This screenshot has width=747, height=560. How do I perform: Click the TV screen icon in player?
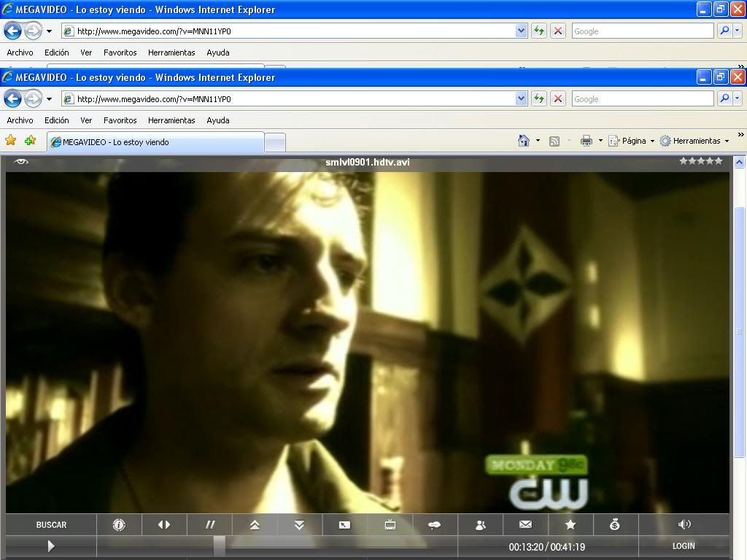[x=390, y=524]
